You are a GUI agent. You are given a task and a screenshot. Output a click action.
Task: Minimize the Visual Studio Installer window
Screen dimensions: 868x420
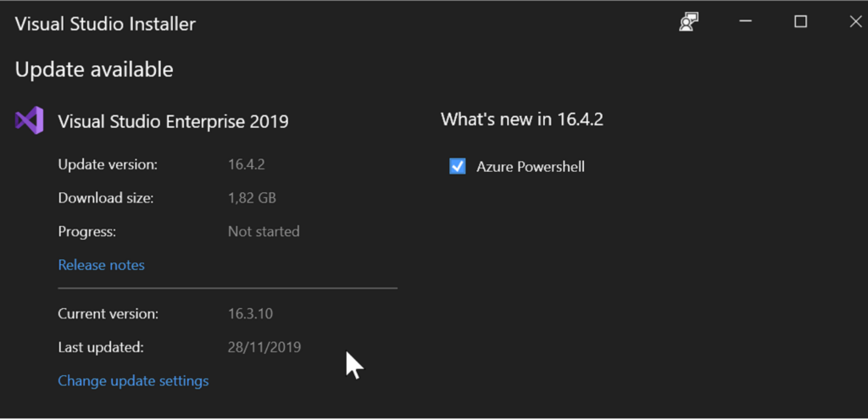[746, 21]
